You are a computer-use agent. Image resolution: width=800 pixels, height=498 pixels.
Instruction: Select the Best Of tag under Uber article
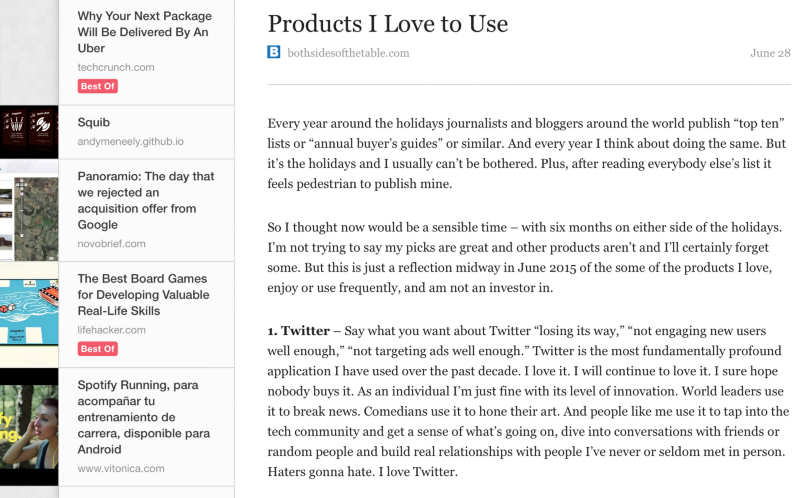click(98, 87)
